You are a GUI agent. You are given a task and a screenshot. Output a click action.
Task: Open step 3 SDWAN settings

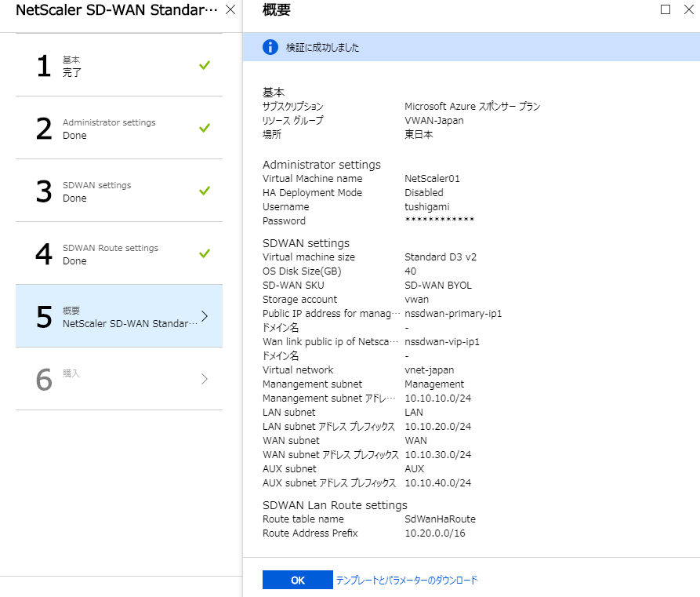coord(119,191)
